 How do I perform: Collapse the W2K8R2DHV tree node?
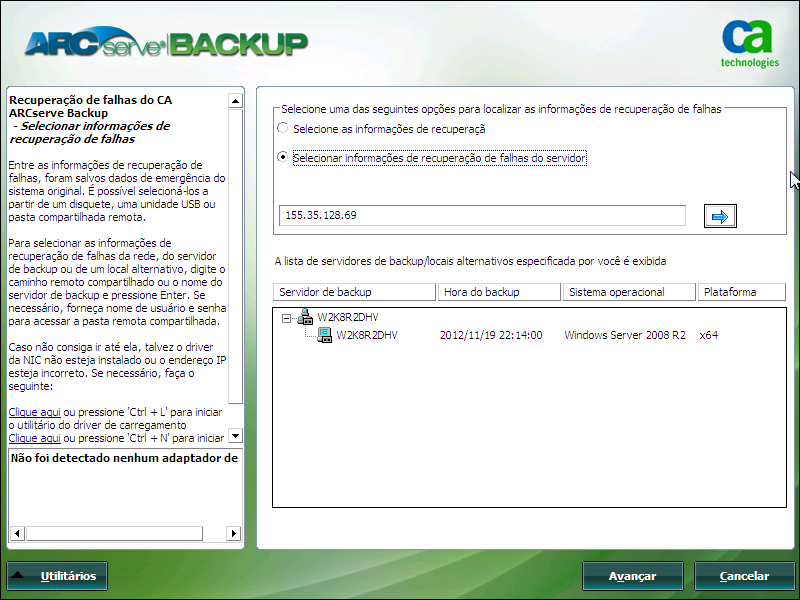click(x=286, y=318)
